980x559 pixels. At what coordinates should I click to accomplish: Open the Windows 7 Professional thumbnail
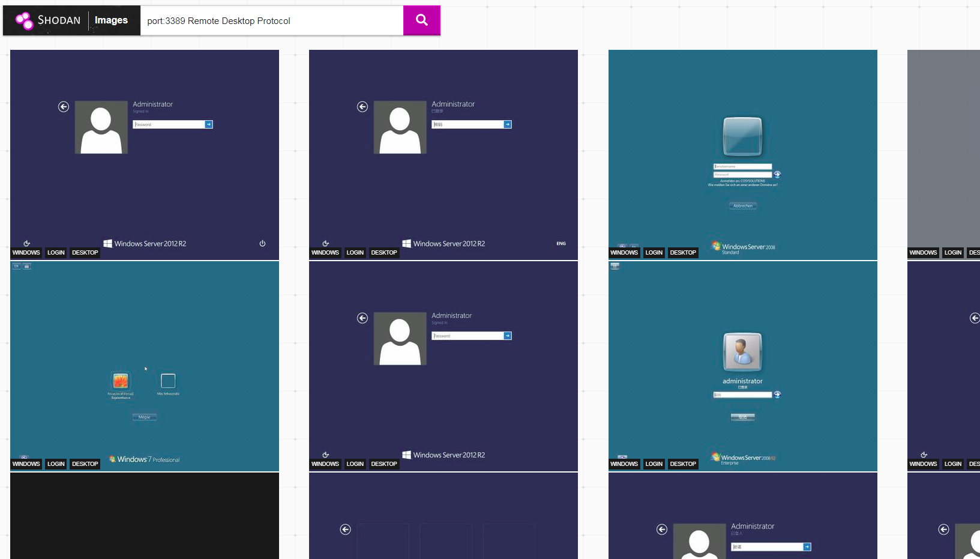[145, 366]
